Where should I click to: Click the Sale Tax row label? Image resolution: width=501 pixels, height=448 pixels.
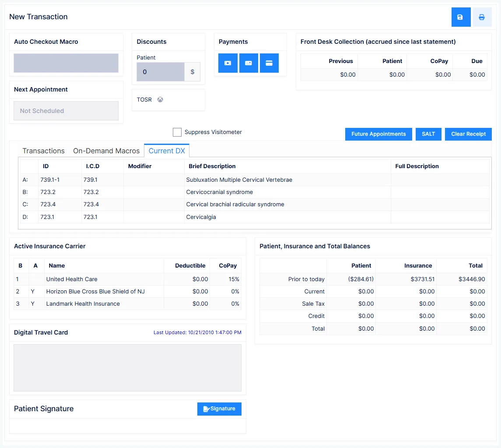[313, 304]
